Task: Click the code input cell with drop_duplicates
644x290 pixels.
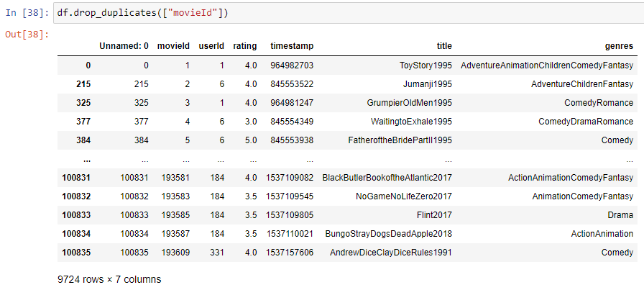Action: pyautogui.click(x=349, y=14)
